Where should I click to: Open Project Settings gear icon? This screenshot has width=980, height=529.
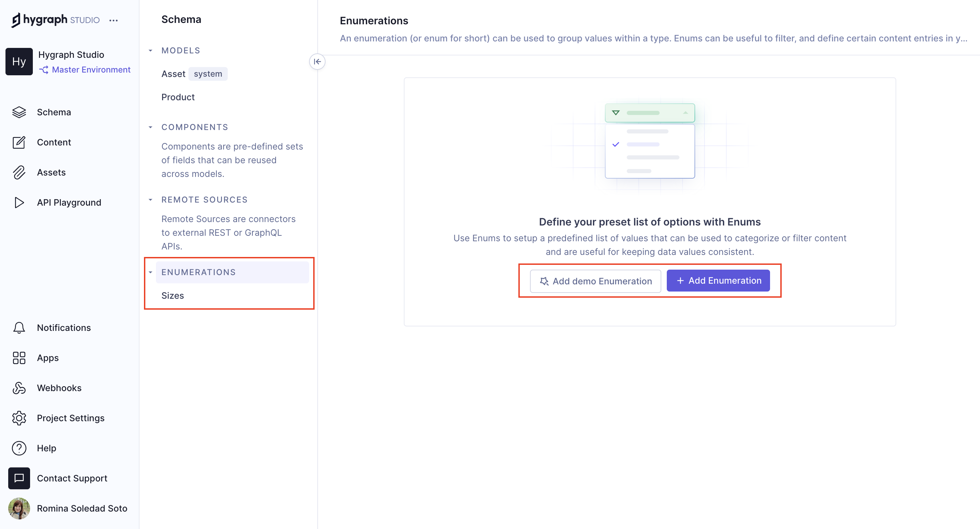coord(19,418)
